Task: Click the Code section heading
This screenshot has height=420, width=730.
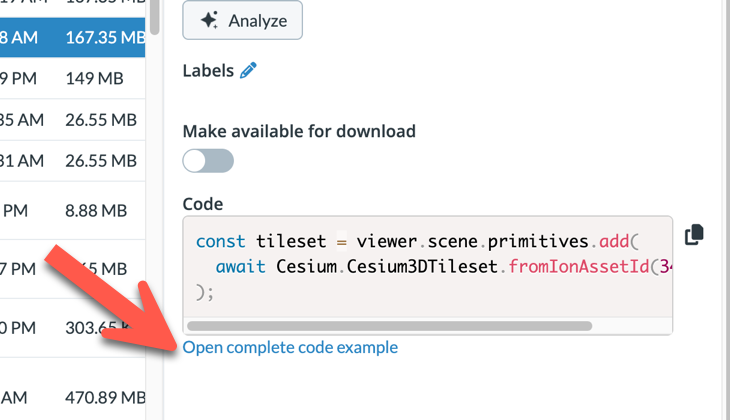Action: (x=202, y=204)
